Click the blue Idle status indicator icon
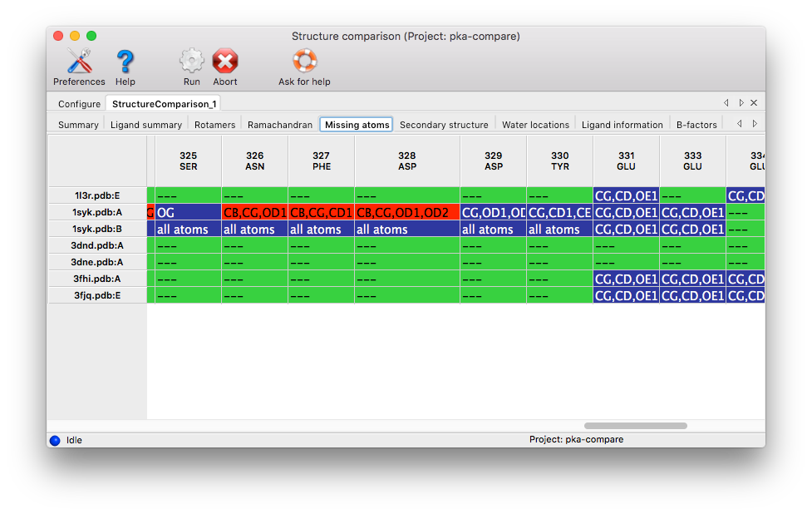The height and width of the screenshot is (514, 812). click(x=55, y=440)
